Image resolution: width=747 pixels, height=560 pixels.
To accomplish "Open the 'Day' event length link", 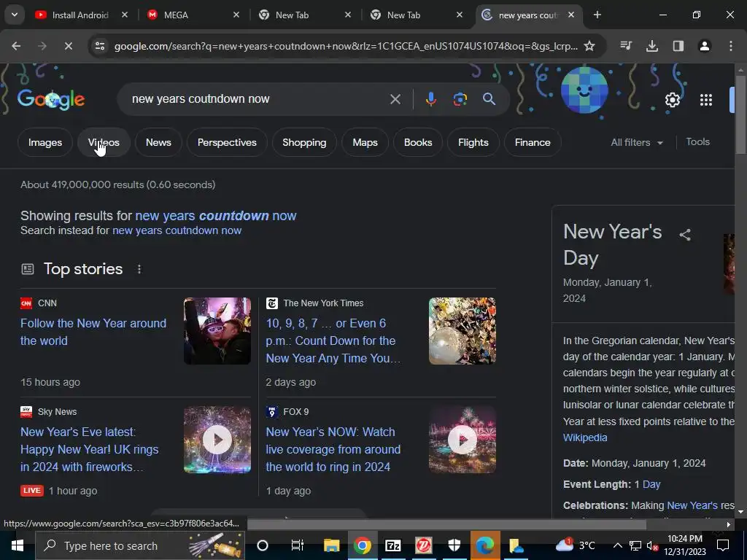I will pos(651,484).
